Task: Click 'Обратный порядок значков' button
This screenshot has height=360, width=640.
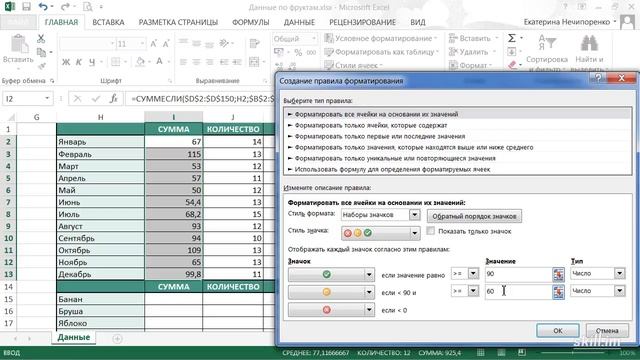Action: pos(474,216)
